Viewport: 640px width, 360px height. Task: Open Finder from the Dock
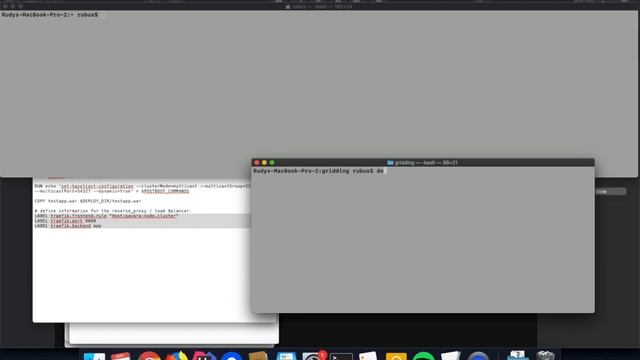[94, 356]
